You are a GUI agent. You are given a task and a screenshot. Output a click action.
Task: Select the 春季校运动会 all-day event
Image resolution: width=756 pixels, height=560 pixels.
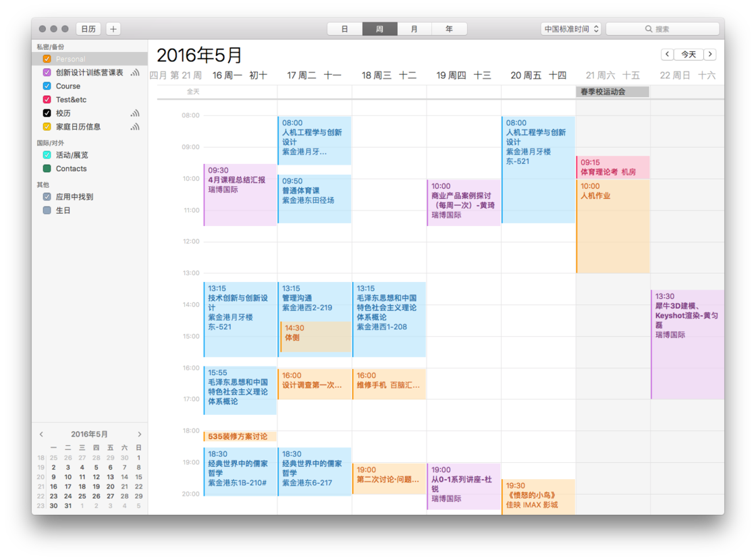click(613, 92)
